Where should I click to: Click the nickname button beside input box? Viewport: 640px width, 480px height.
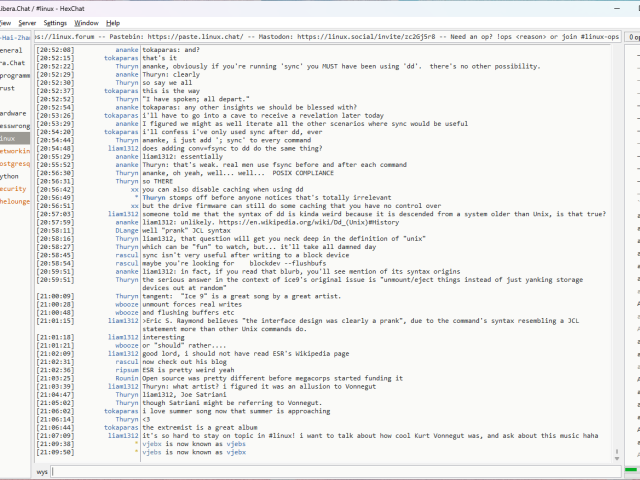pos(42,470)
